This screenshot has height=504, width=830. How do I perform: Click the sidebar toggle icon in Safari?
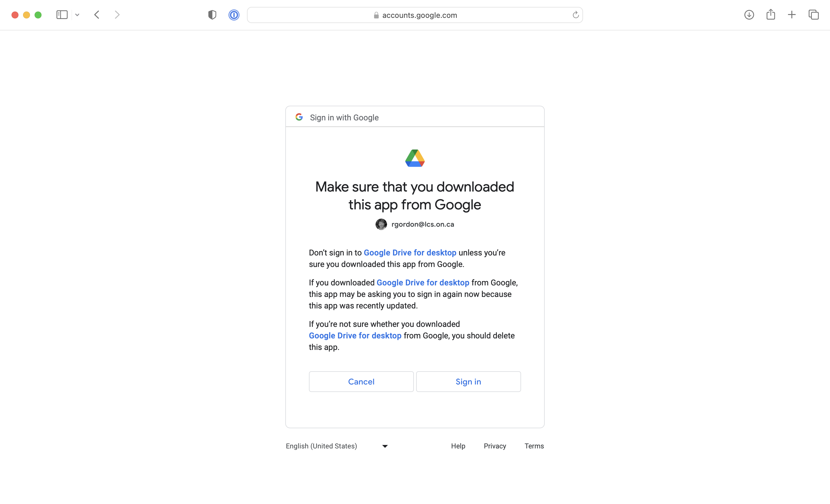[62, 15]
